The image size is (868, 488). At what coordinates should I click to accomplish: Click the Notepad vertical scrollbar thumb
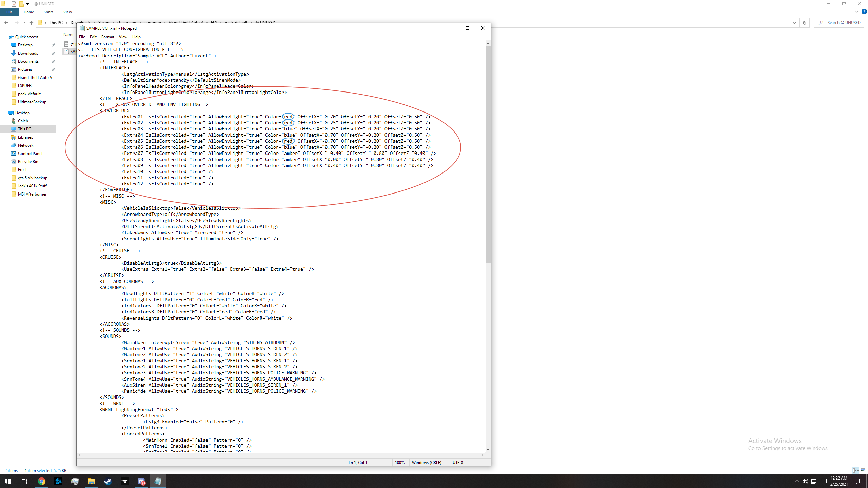[488, 154]
